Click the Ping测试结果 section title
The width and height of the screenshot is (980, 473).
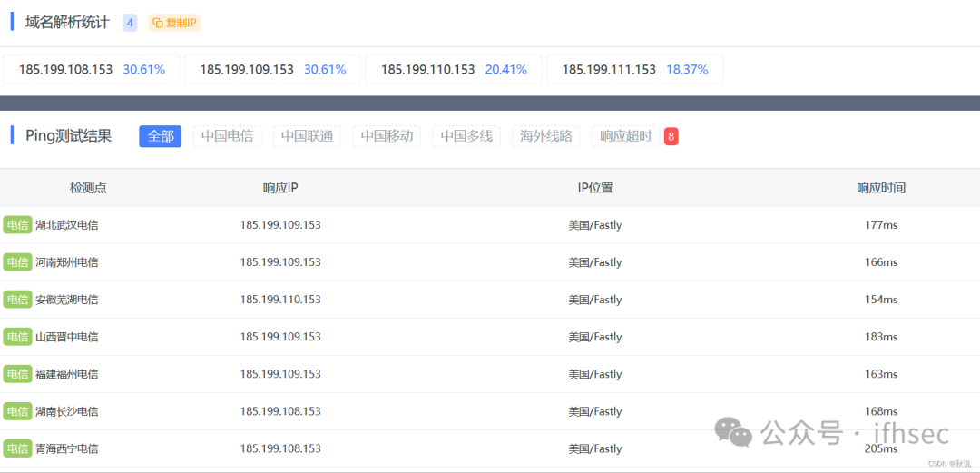pos(68,136)
